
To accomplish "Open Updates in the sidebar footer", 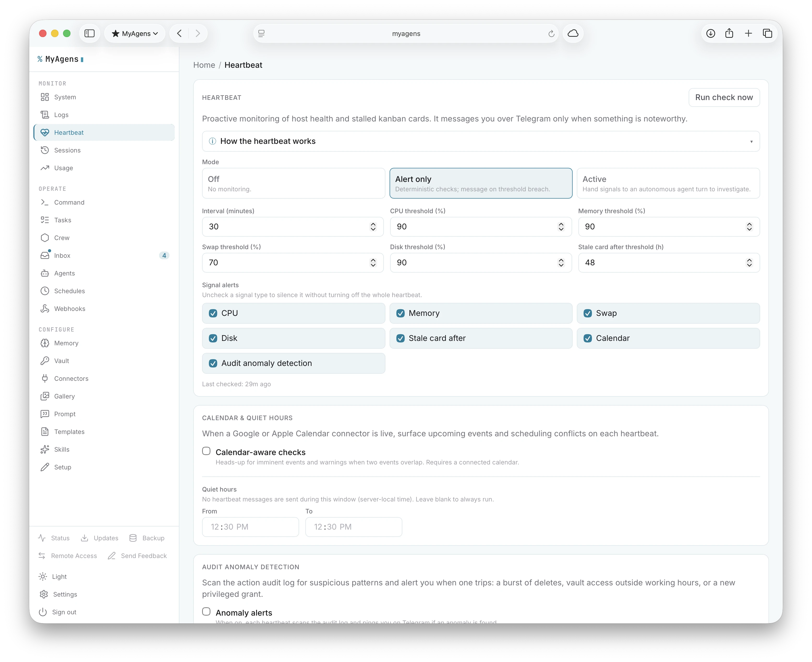I will [100, 538].
